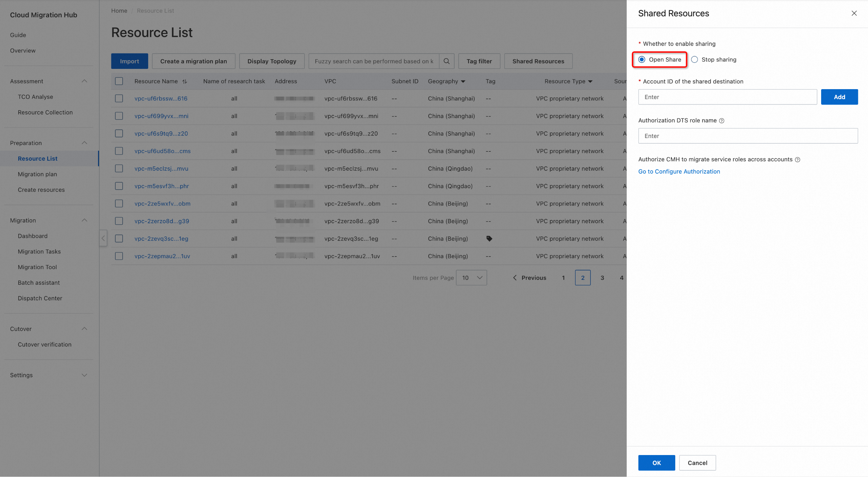Check the box for vpc-m5eclzsj...mvu
868x477 pixels.
click(x=119, y=168)
